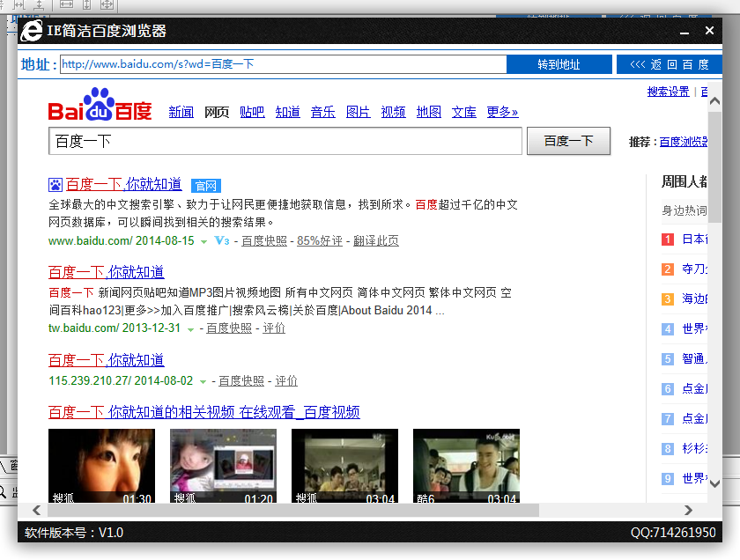
Task: Open the 相关视频 在线观看 百度视频 link
Action: [203, 412]
